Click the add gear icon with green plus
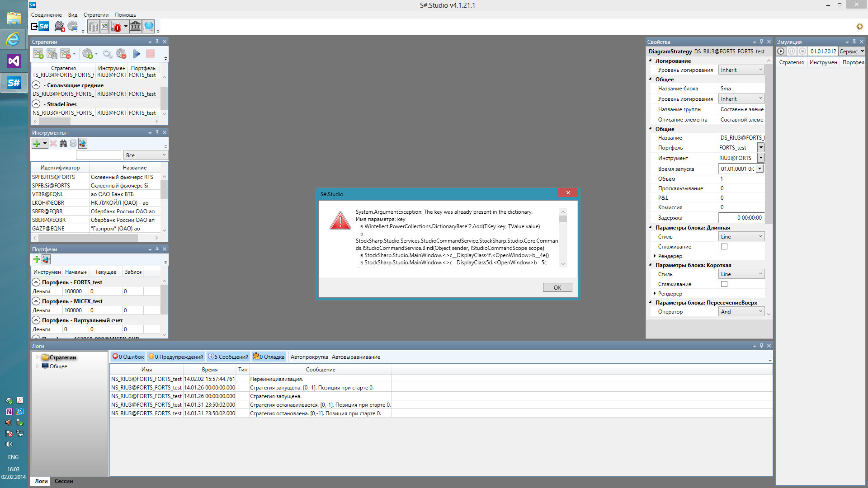Image resolution: width=868 pixels, height=488 pixels. point(88,54)
